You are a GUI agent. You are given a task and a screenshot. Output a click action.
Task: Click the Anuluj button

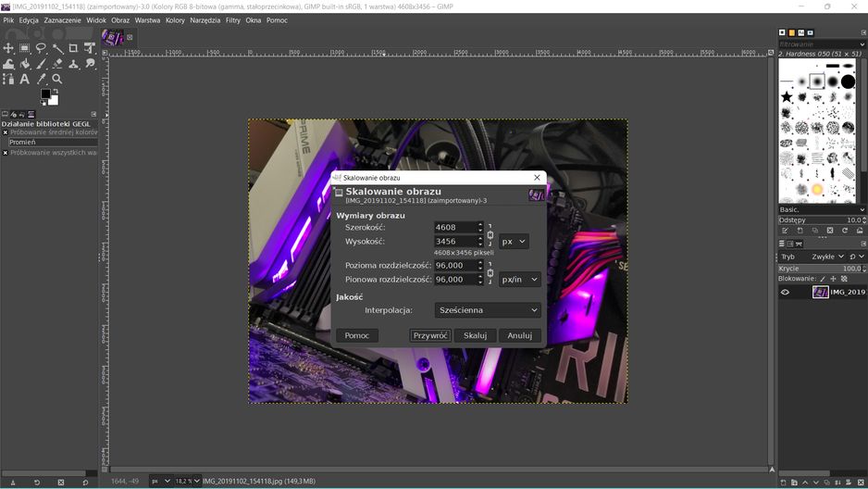tap(520, 335)
